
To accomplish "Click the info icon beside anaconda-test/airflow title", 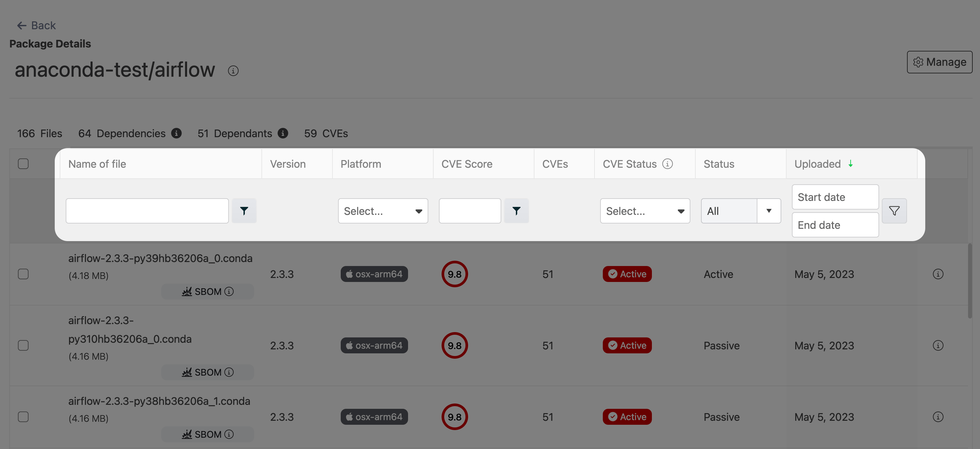I will click(x=233, y=71).
